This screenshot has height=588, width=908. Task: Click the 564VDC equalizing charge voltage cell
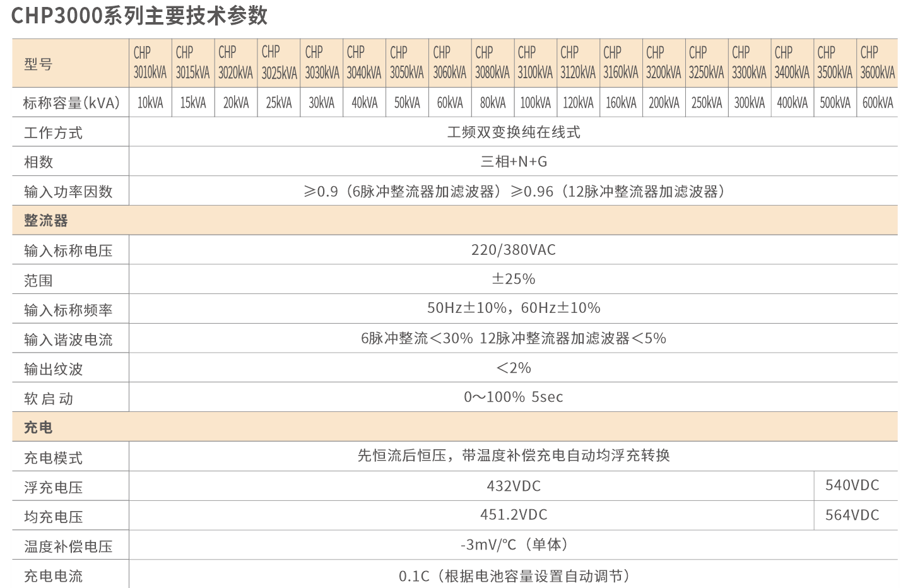coord(852,515)
